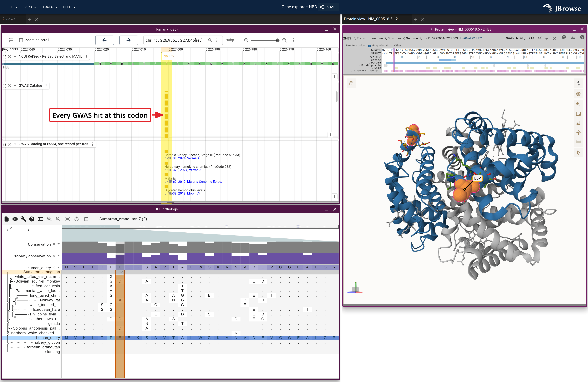
Task: Navigate left with the back arrow button
Action: coord(105,40)
